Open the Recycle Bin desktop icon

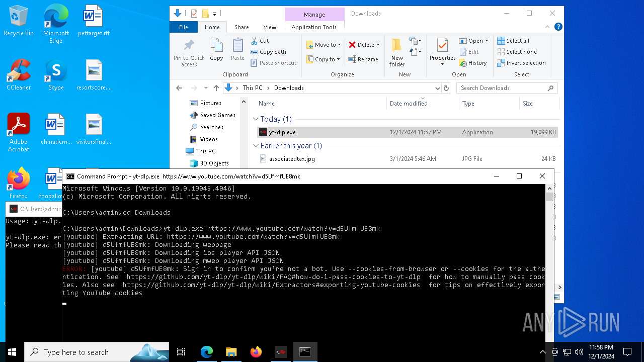[19, 21]
